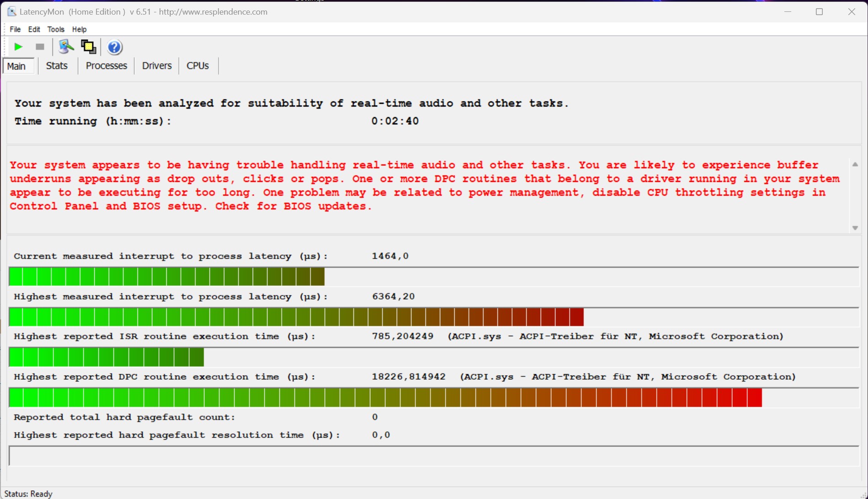Click 'Your system has been analyzed' heading
The height and width of the screenshot is (499, 868).
[292, 103]
